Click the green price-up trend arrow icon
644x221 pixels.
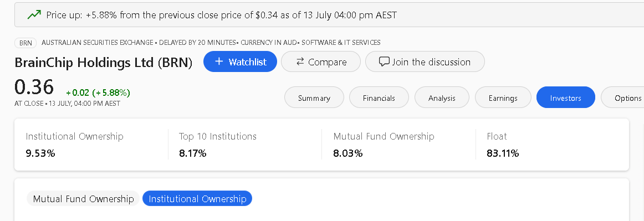click(34, 15)
